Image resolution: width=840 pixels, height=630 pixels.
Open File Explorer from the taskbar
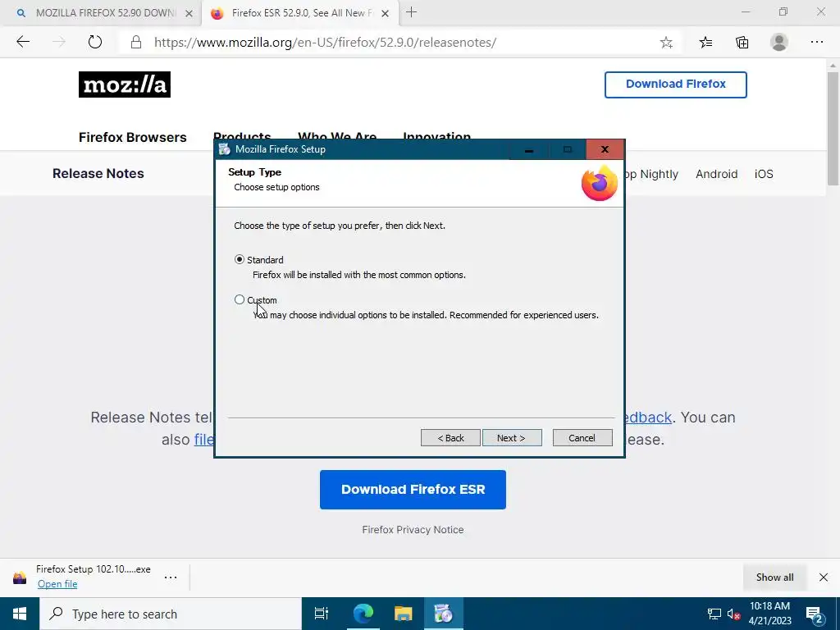click(404, 614)
